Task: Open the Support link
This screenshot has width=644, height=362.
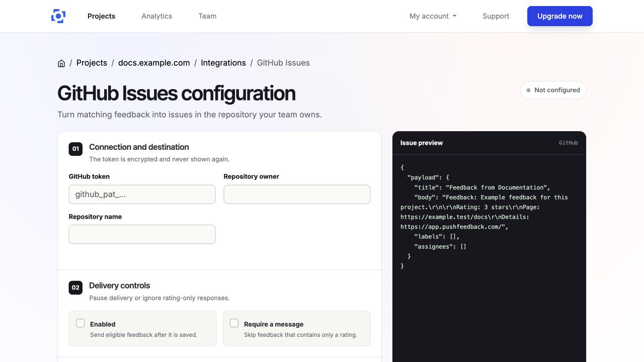Action: point(496,16)
